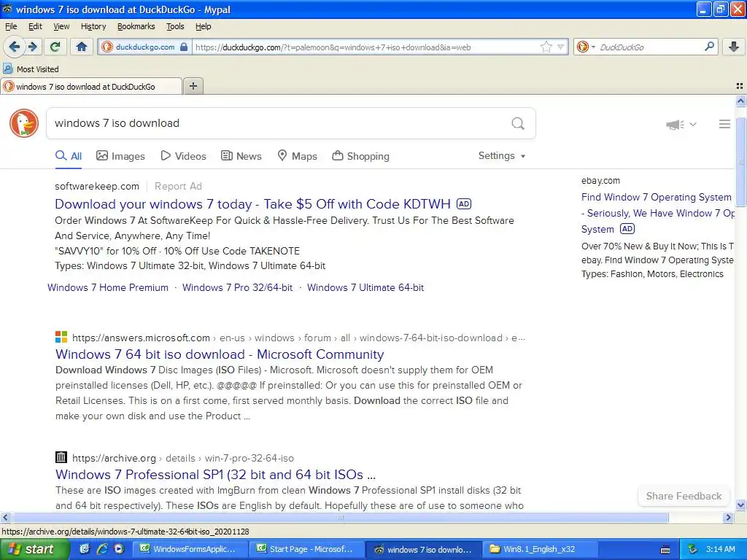Viewport: 747px width, 560px height.
Task: Expand the Settings dropdown on results page
Action: pyautogui.click(x=502, y=156)
